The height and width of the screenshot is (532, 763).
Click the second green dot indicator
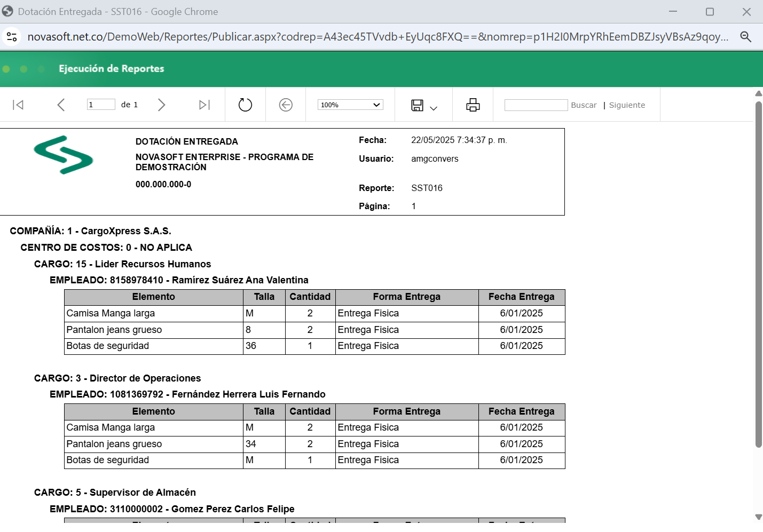23,68
